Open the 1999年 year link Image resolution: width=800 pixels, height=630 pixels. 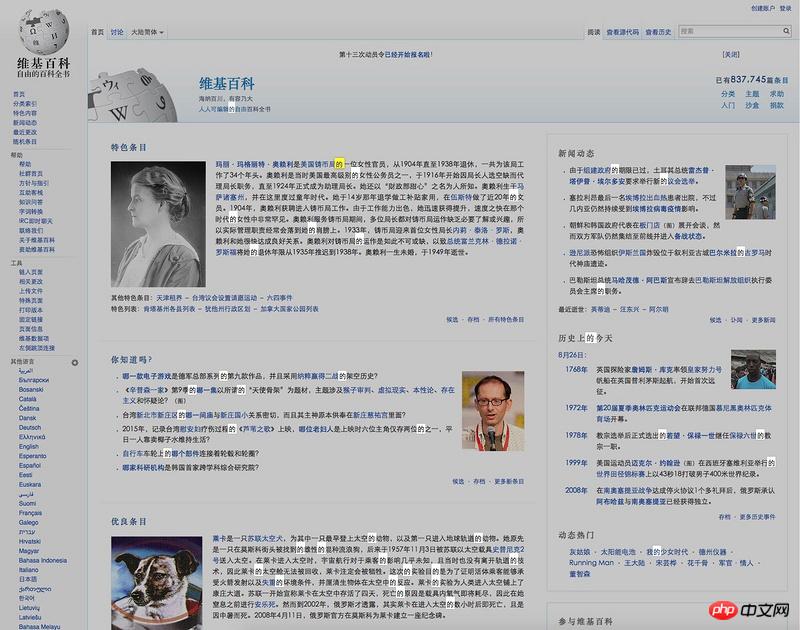point(576,463)
